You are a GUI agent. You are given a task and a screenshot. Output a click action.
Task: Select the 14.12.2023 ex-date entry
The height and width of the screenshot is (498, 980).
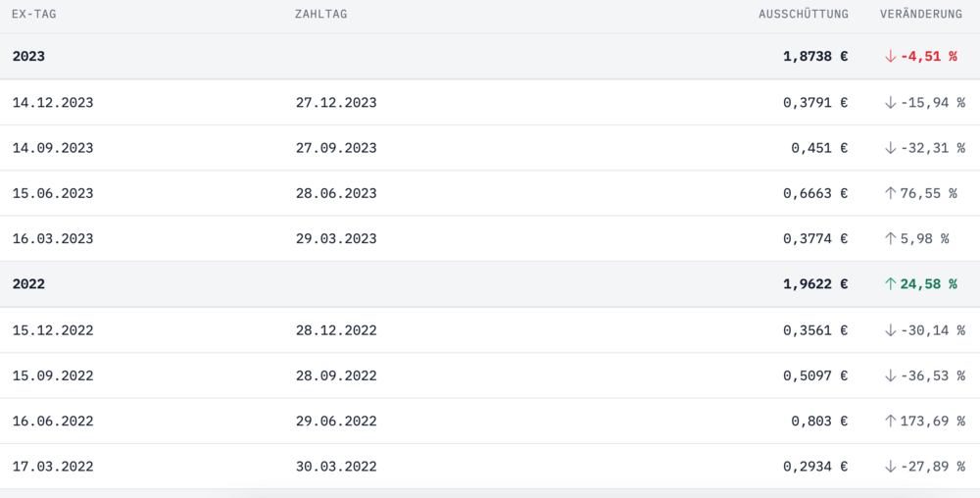pyautogui.click(x=53, y=102)
